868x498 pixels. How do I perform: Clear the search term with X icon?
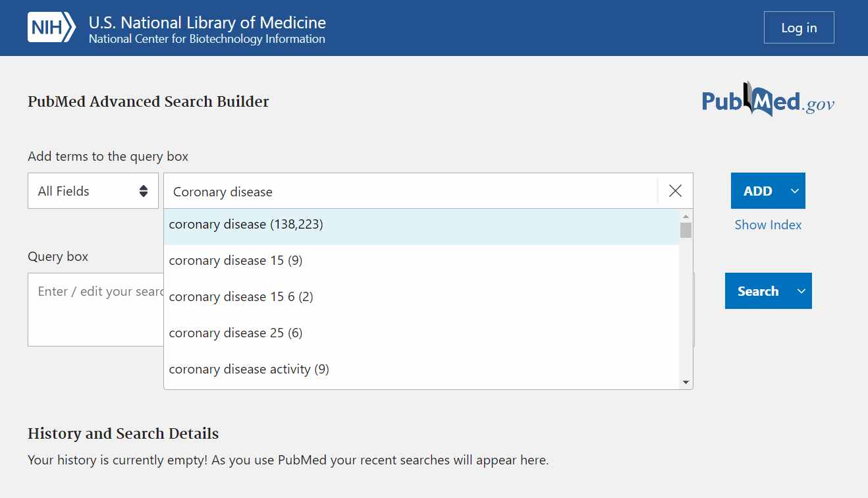(x=675, y=191)
